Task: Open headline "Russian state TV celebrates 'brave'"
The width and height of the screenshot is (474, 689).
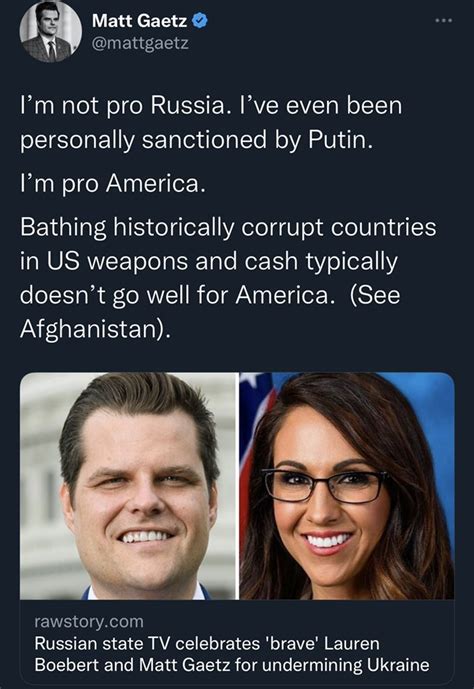Action: pos(207,644)
